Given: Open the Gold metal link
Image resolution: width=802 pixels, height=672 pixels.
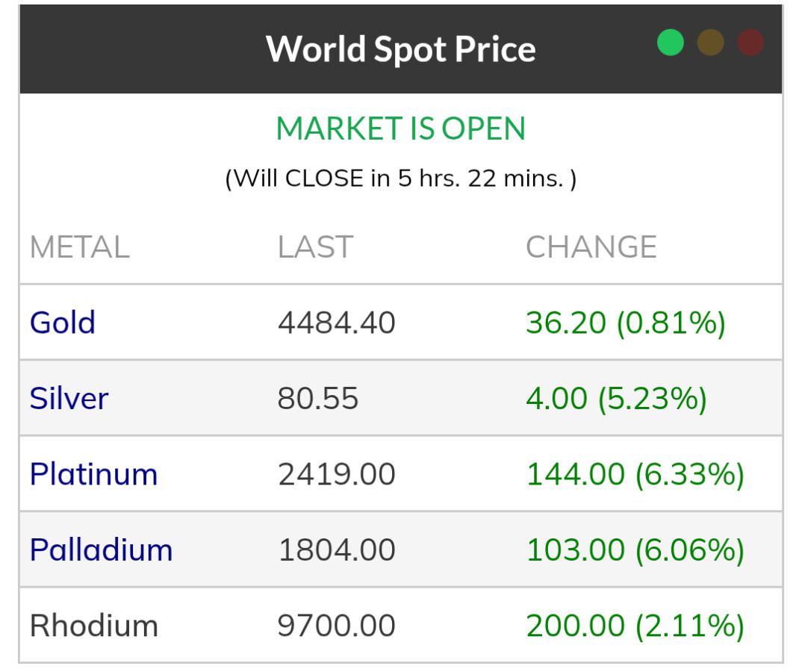Looking at the screenshot, I should click(x=63, y=323).
